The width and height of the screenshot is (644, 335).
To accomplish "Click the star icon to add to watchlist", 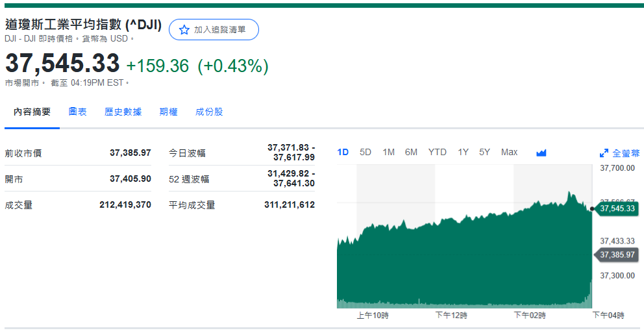I will click(x=184, y=30).
